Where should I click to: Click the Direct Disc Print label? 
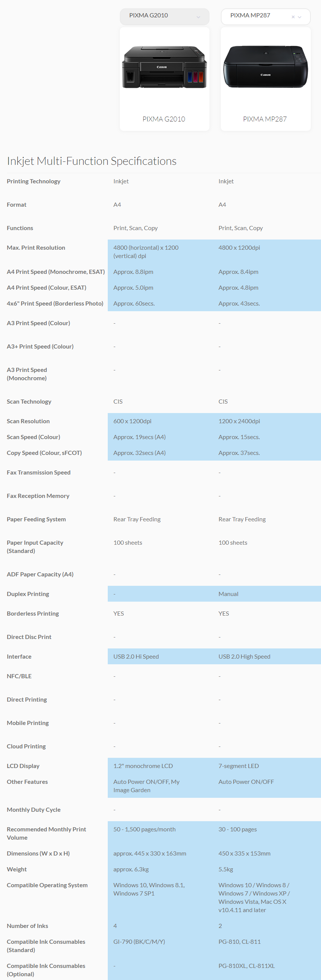pyautogui.click(x=29, y=637)
